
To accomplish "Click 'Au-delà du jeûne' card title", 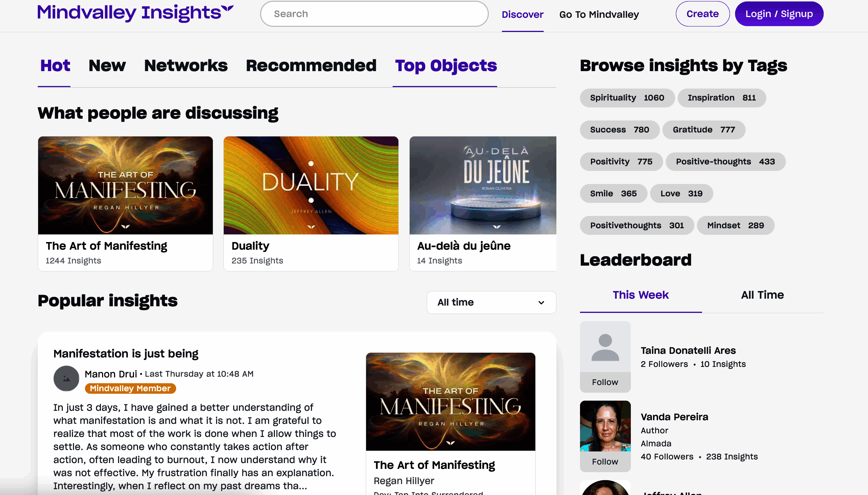I will point(464,246).
